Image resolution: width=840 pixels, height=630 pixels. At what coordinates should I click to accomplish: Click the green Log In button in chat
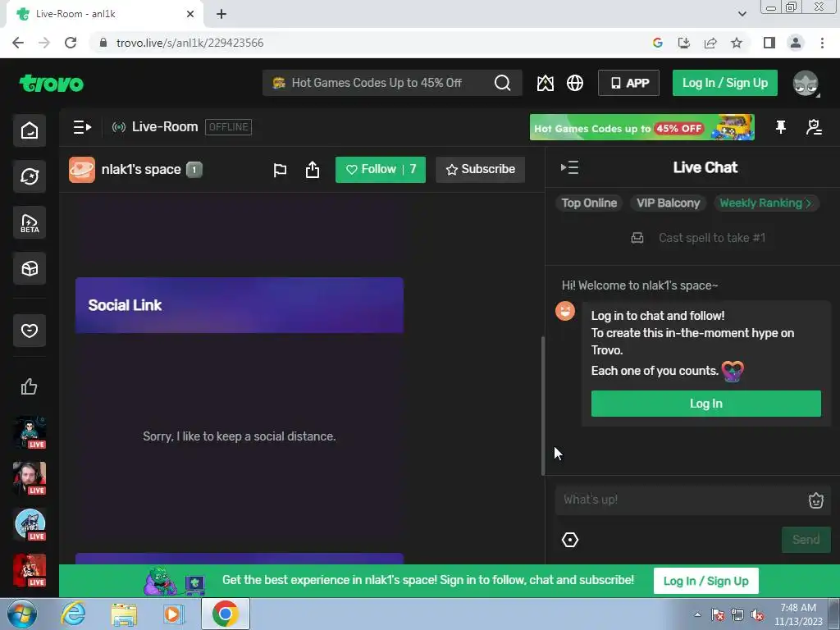(705, 404)
